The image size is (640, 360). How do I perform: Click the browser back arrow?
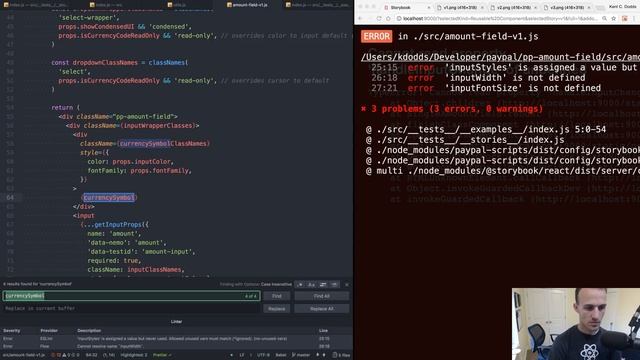(360, 18)
